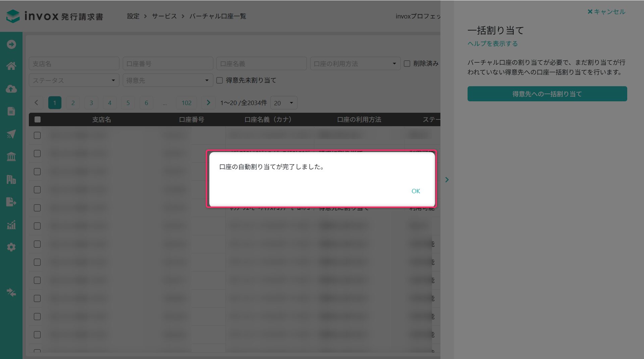The width and height of the screenshot is (644, 359).
Task: Select the document icon in sidebar
Action: point(11,111)
